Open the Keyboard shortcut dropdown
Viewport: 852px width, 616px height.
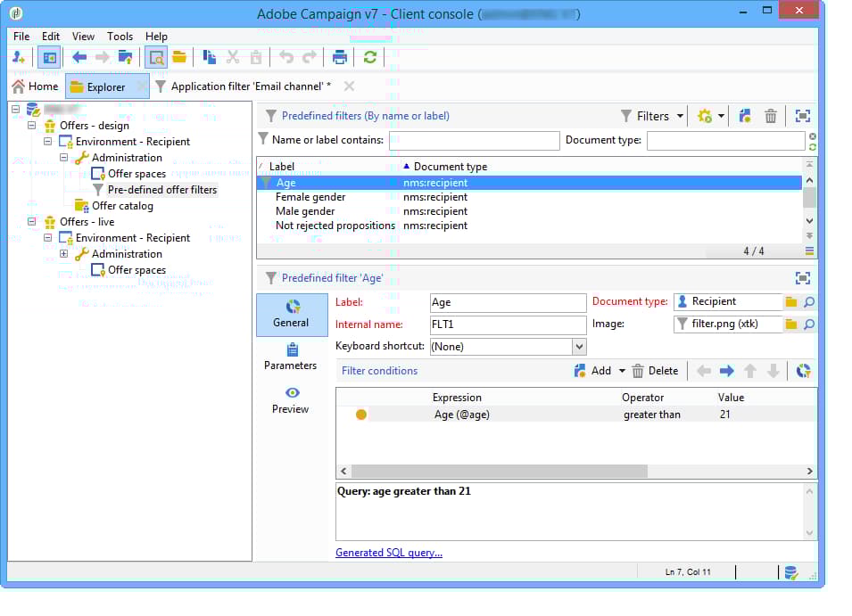click(x=578, y=347)
